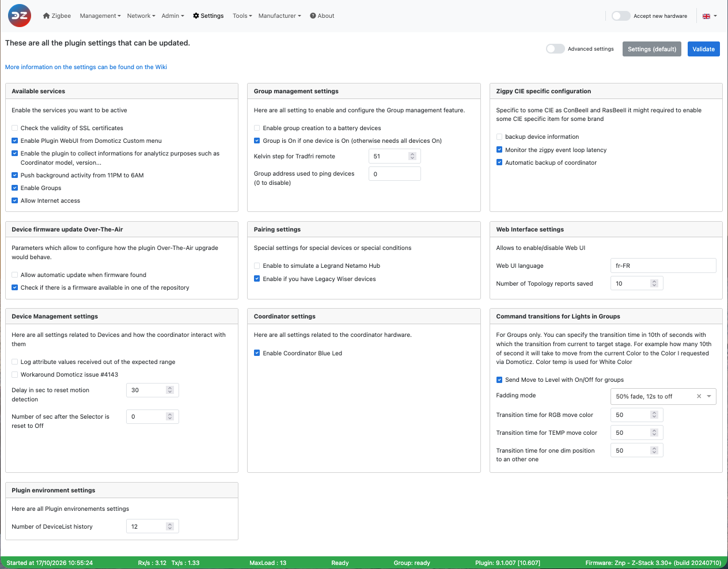Check the validity of SSL certificates checkbox

(x=15, y=128)
